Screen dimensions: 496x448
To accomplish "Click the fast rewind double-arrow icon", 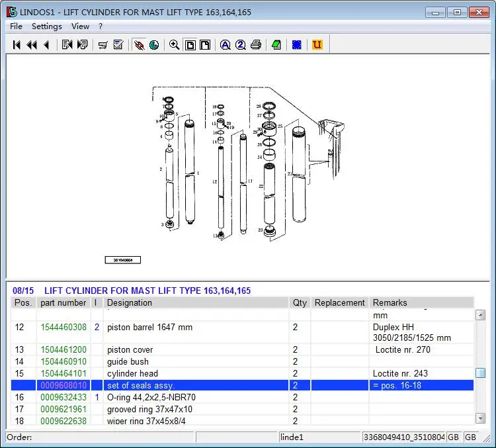I will [31, 45].
